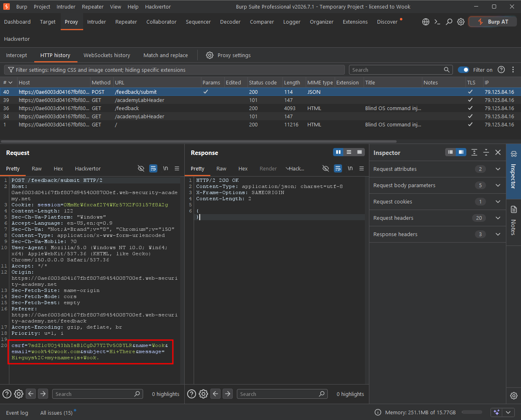Toggle word wrap in Response panel
The height and width of the screenshot is (420, 521).
(338, 168)
